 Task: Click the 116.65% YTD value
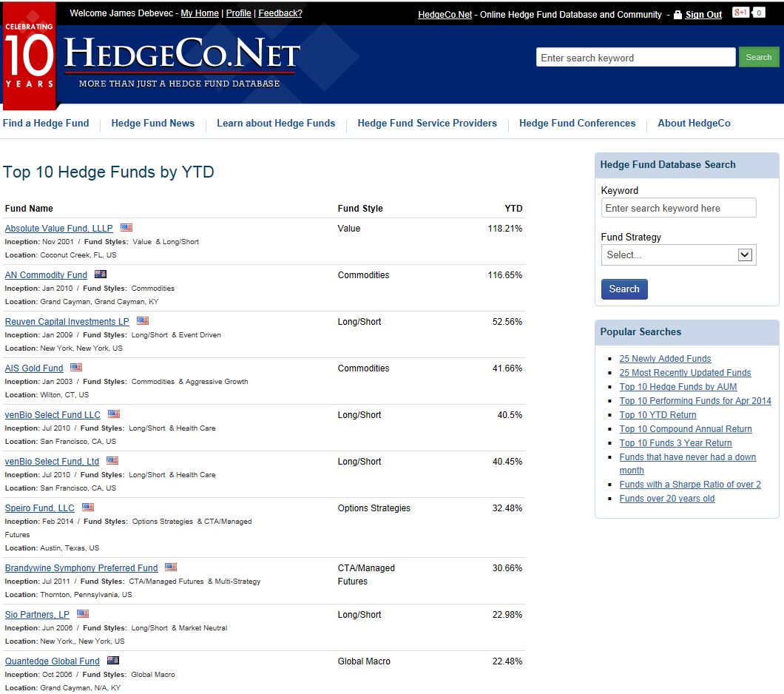click(505, 275)
